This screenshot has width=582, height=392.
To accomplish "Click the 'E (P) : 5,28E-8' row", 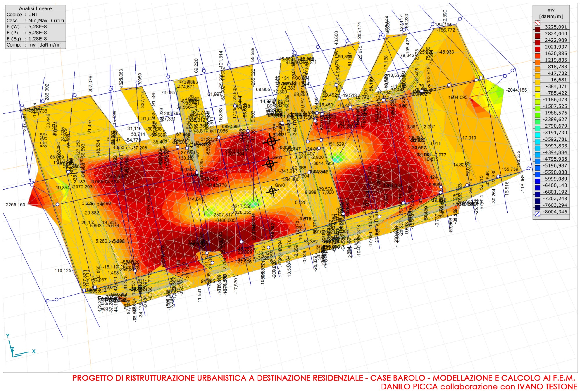I will (x=36, y=33).
